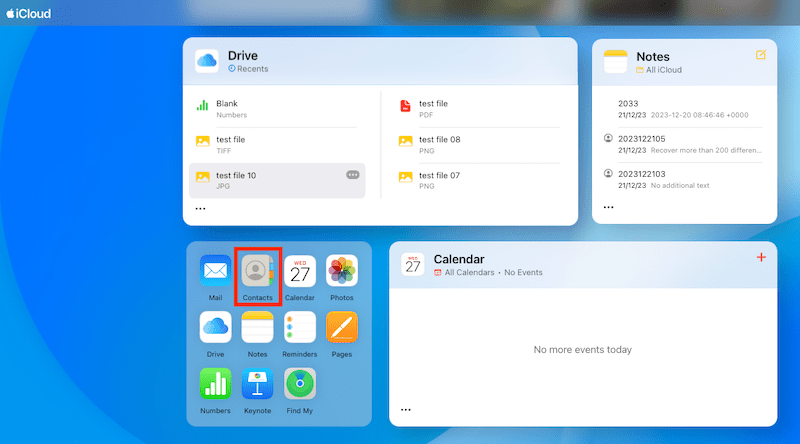Viewport: 800px width, 444px height.
Task: Open more options for test file 10
Action: point(353,175)
